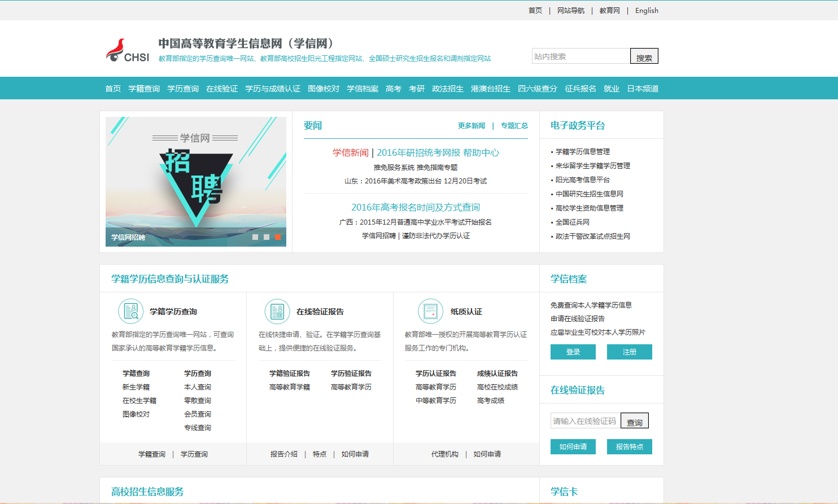Click the 专题汇总 link
Viewport: 838px width, 504px height.
click(x=514, y=125)
